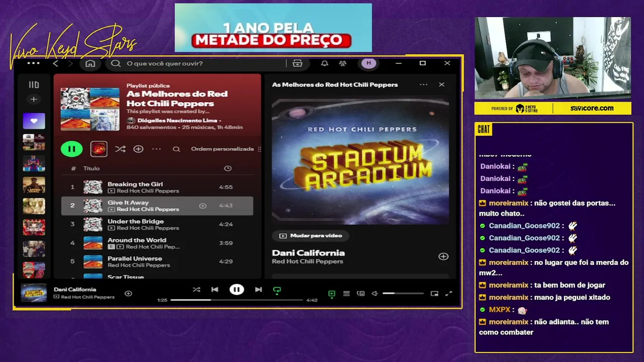Open connect to a device icon
The width and height of the screenshot is (644, 362).
click(361, 294)
